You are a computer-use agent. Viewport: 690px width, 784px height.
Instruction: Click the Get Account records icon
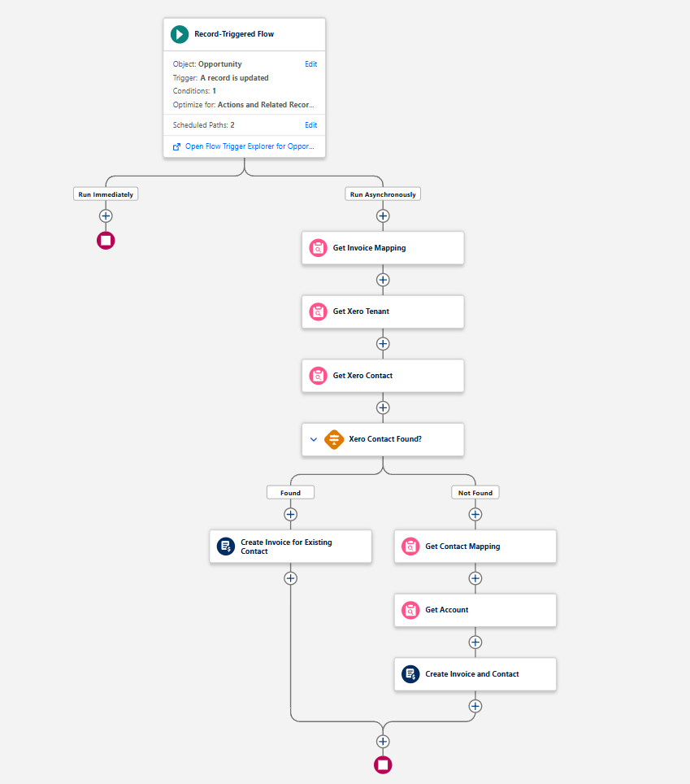(x=410, y=610)
